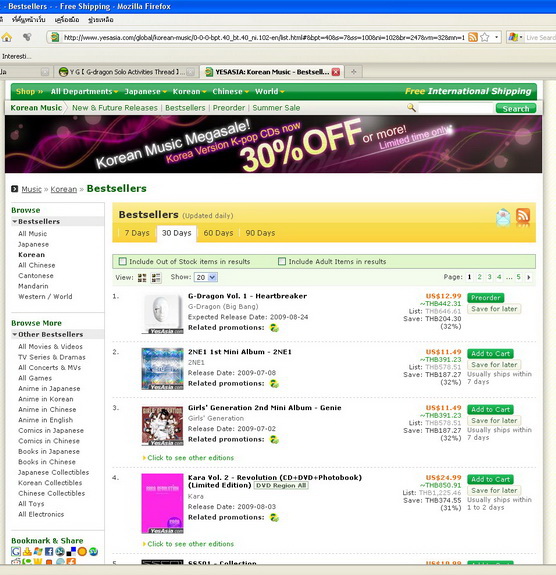Image resolution: width=556 pixels, height=575 pixels.
Task: Click the green Search button
Action: pyautogui.click(x=516, y=109)
